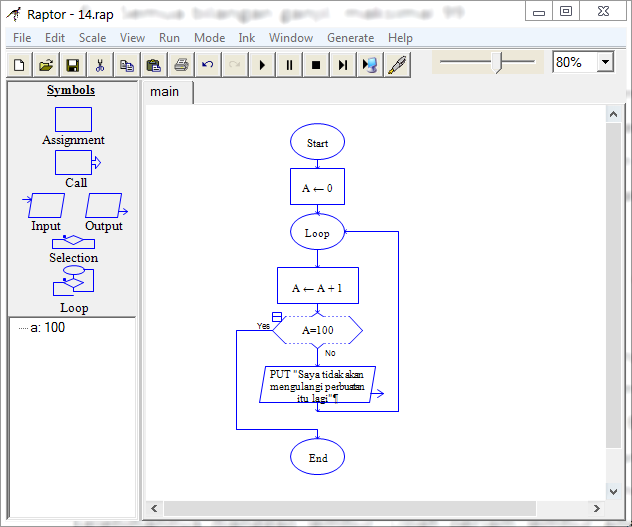The width and height of the screenshot is (632, 527).
Task: Cut selection with the scissors icon
Action: click(x=100, y=65)
